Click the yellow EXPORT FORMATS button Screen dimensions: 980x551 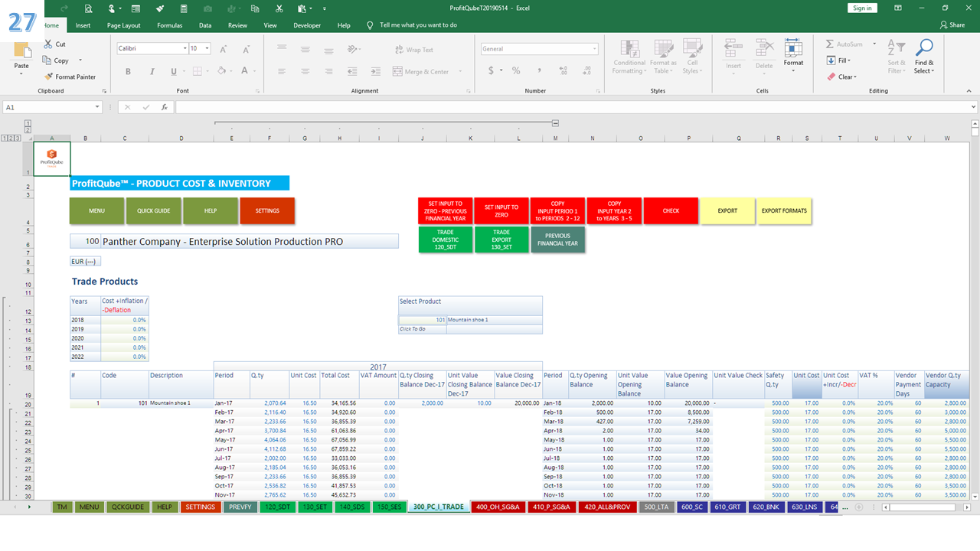click(784, 211)
